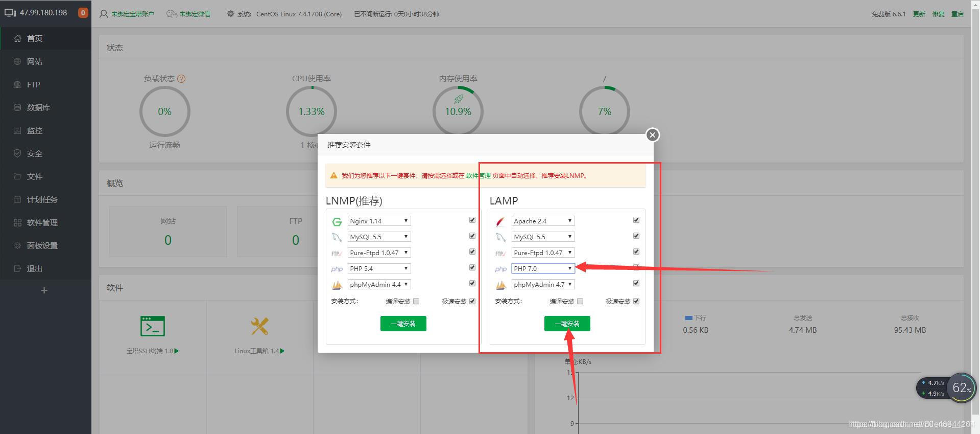The height and width of the screenshot is (434, 980).
Task: Open the LAMP PHP 7.0 dropdown
Action: pyautogui.click(x=543, y=268)
